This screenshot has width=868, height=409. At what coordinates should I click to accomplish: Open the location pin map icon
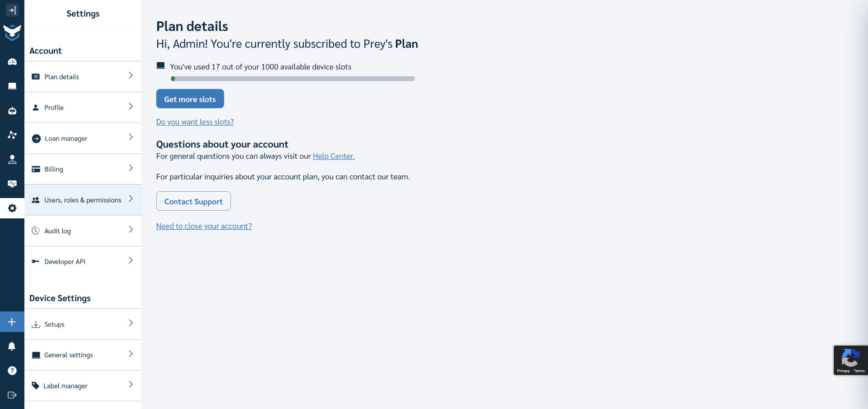[x=12, y=159]
